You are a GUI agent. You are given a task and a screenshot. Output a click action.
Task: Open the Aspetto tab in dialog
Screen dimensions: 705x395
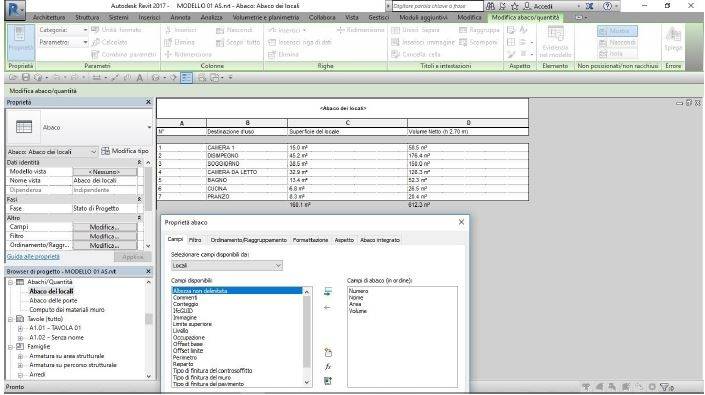coord(344,240)
